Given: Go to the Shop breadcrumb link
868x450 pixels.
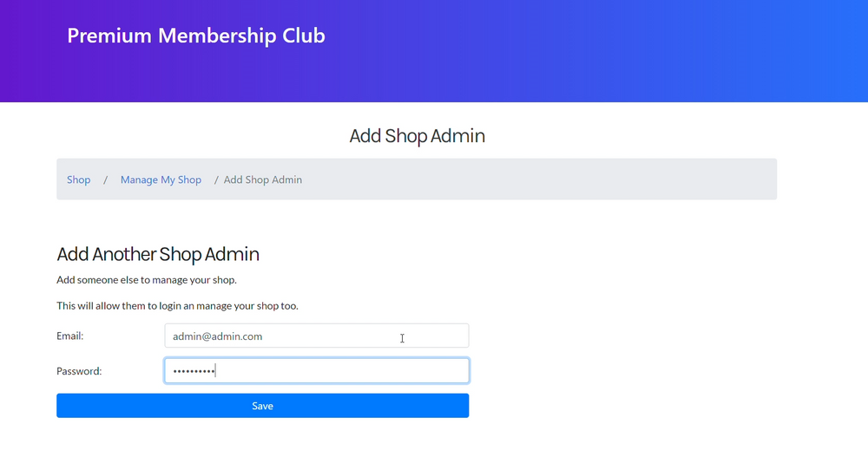Looking at the screenshot, I should click(x=79, y=179).
